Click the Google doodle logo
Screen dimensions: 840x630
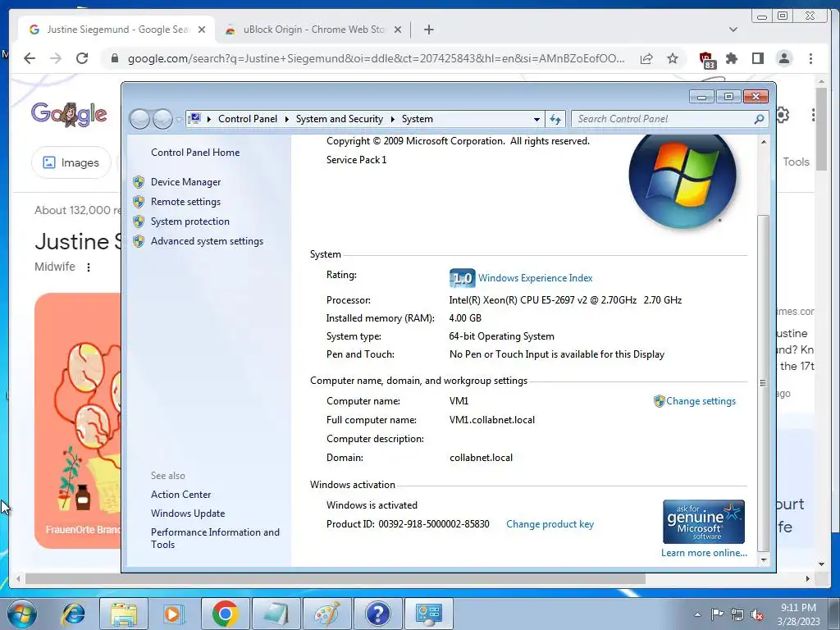[69, 113]
